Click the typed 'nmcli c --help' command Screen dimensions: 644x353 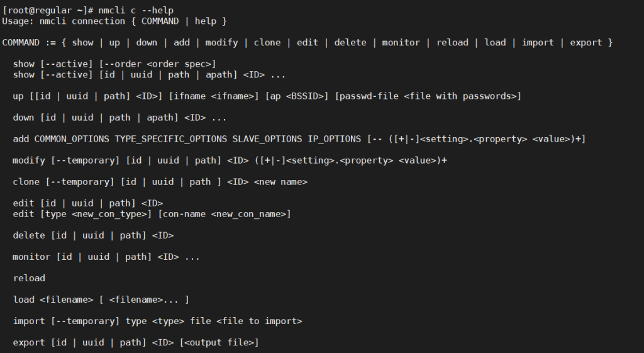[136, 10]
